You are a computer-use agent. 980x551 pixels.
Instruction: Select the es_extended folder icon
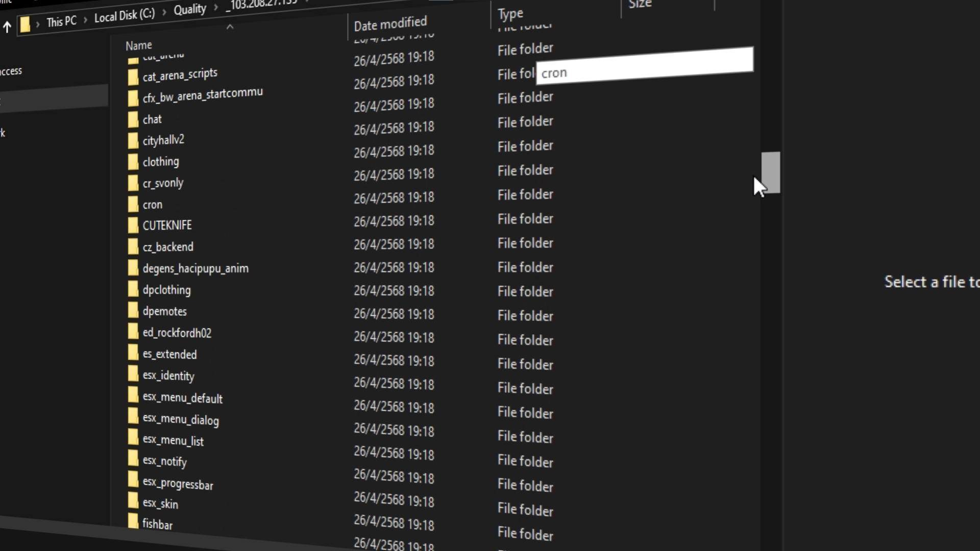click(133, 353)
